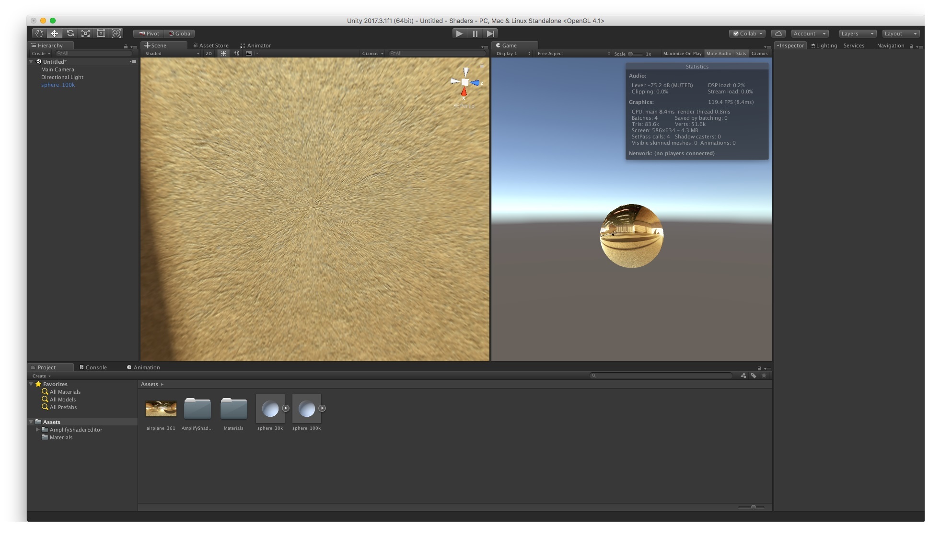
Task: Select the Scale tool
Action: 85,33
